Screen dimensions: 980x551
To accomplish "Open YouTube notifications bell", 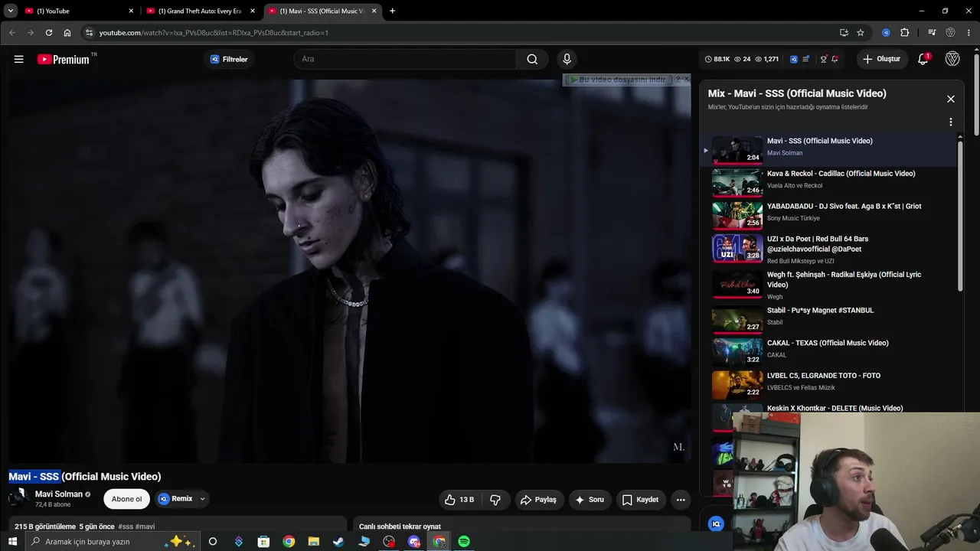I will [923, 59].
